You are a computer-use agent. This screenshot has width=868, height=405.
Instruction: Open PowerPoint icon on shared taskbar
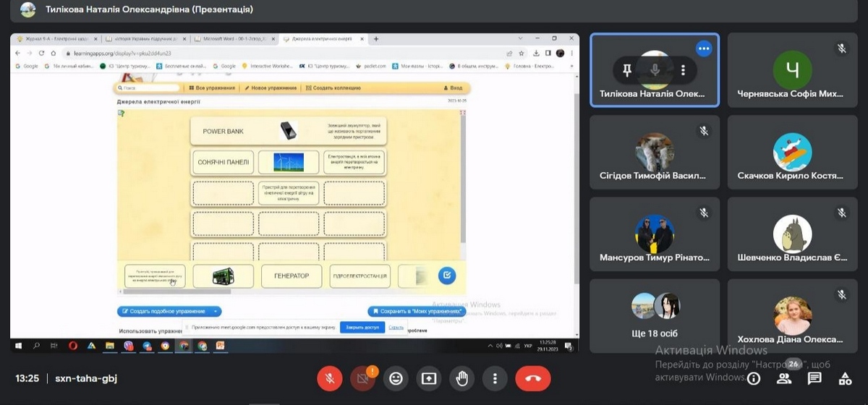pos(221,346)
